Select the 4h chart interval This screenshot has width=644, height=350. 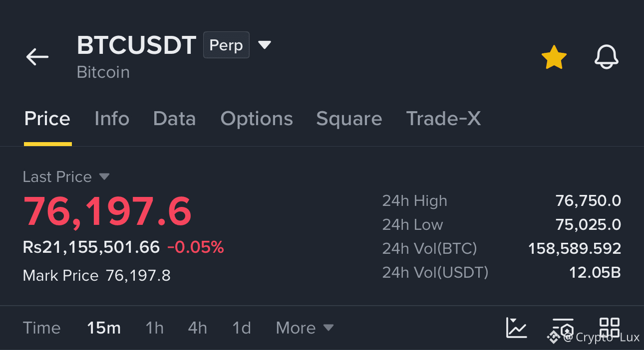pyautogui.click(x=198, y=328)
